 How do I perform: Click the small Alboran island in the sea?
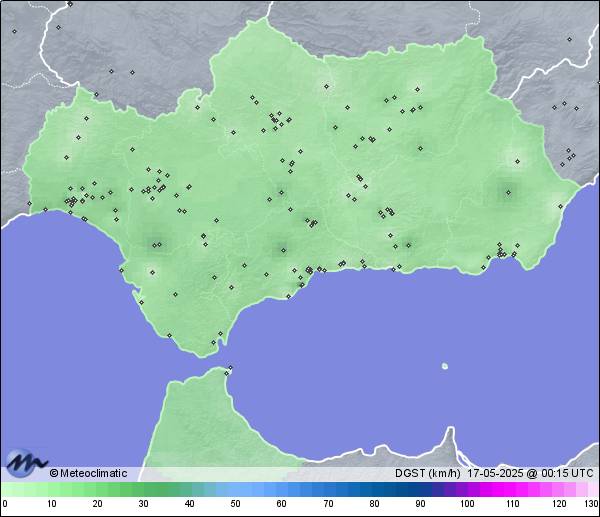click(x=445, y=366)
